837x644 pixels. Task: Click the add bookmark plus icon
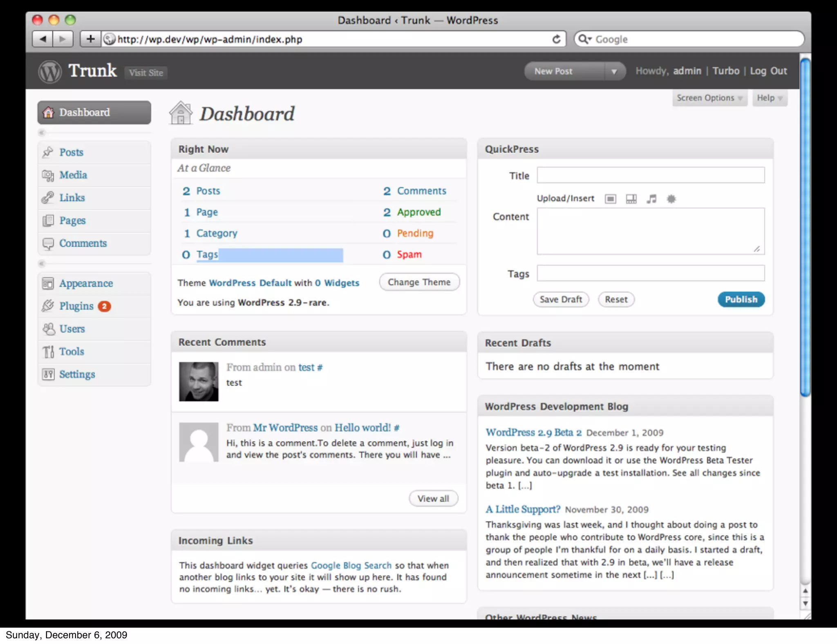(x=90, y=39)
